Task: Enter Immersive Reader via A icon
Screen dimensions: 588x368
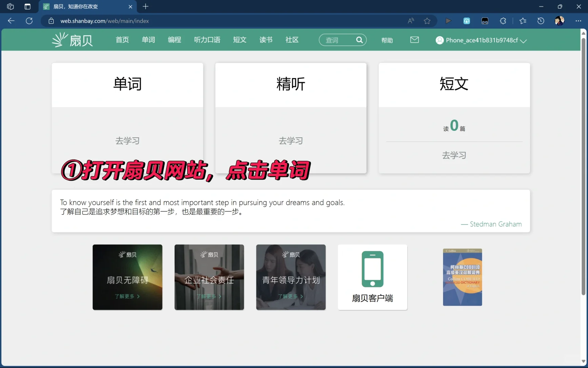Action: [x=411, y=21]
